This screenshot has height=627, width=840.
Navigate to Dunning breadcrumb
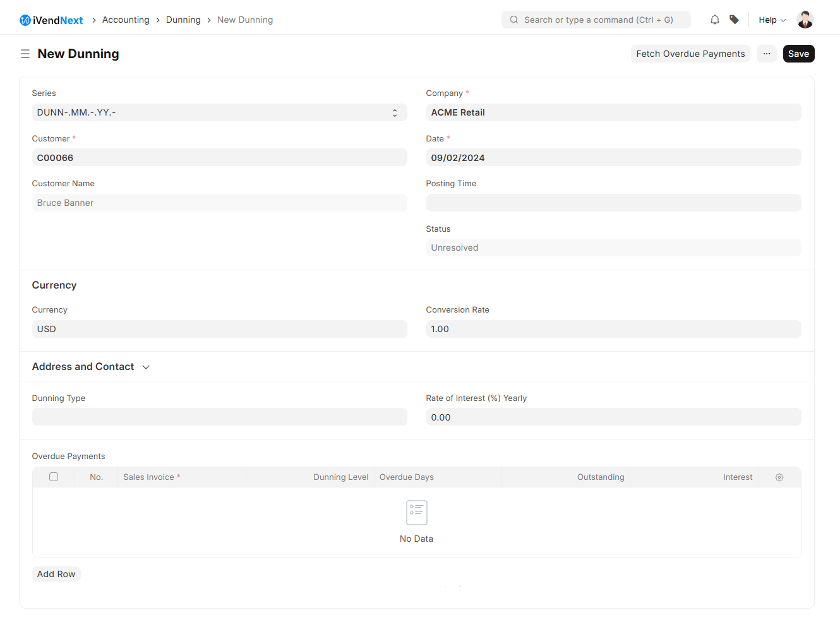click(183, 20)
